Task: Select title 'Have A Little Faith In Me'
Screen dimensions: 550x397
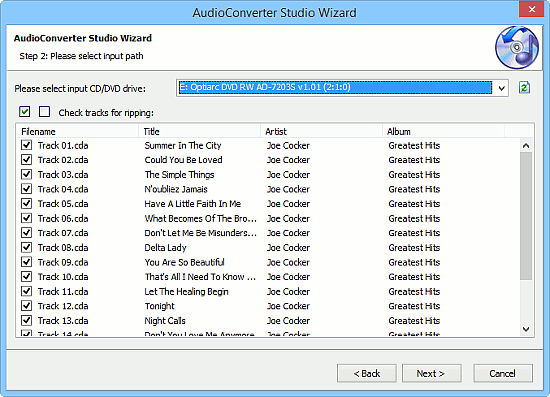Action: click(x=193, y=204)
